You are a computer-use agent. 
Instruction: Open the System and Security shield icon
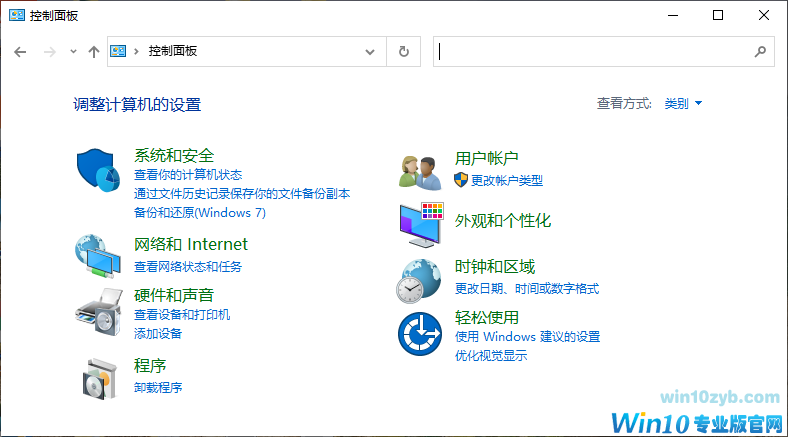click(x=98, y=170)
